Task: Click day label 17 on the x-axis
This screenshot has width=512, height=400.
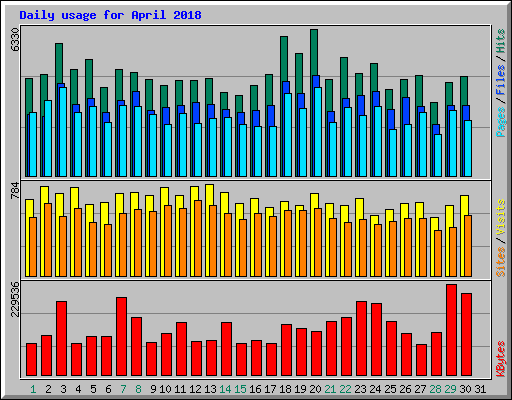Action: tap(270, 389)
